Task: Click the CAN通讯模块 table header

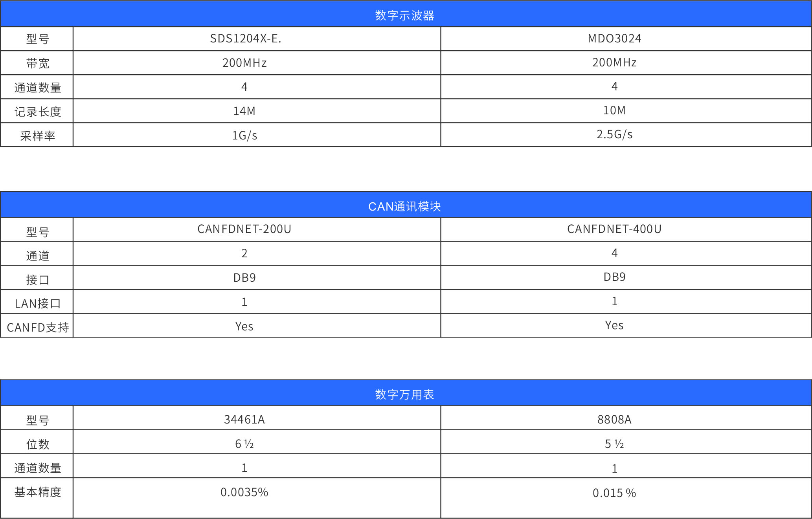Action: pyautogui.click(x=405, y=206)
